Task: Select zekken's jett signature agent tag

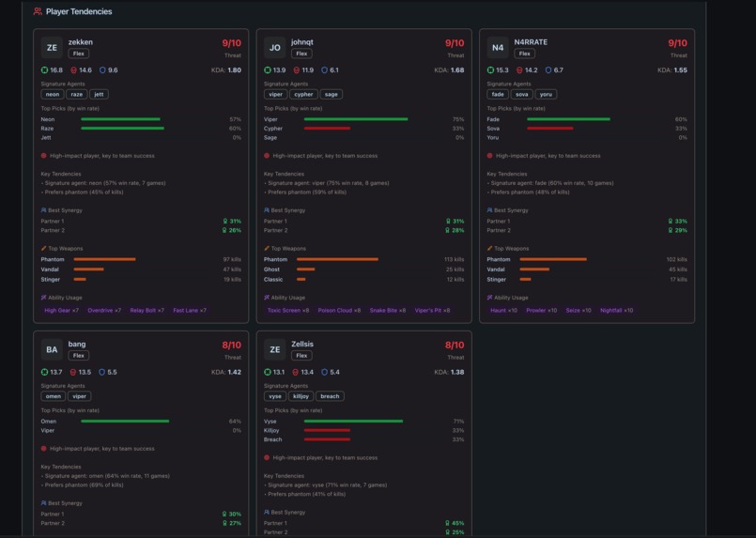Action: [99, 95]
